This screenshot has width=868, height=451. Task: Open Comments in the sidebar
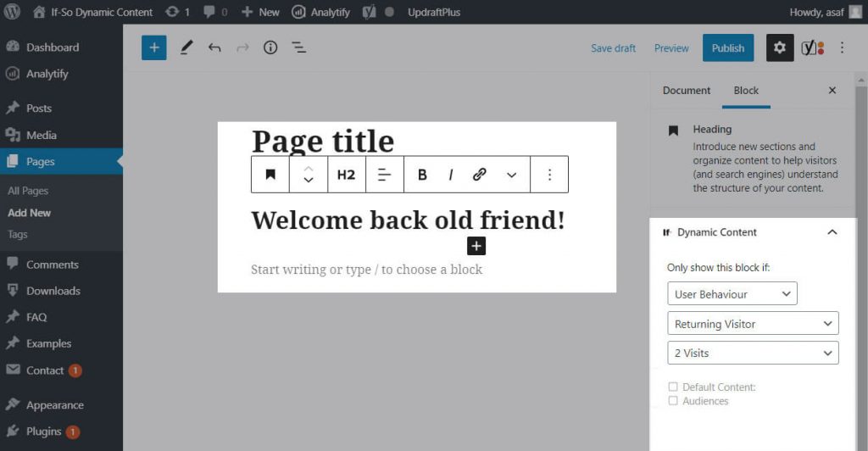61,264
